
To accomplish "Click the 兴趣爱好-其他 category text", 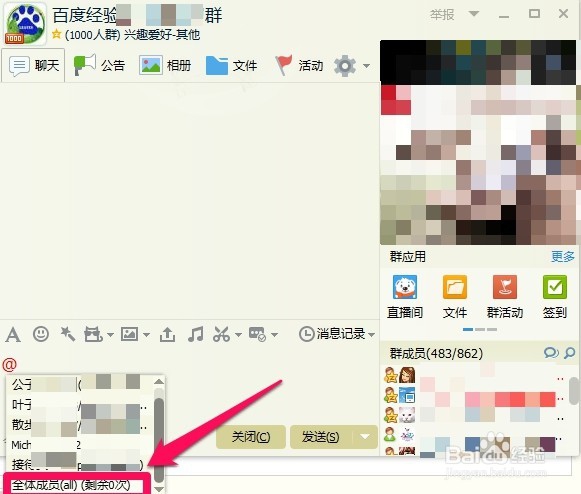I will (x=162, y=34).
